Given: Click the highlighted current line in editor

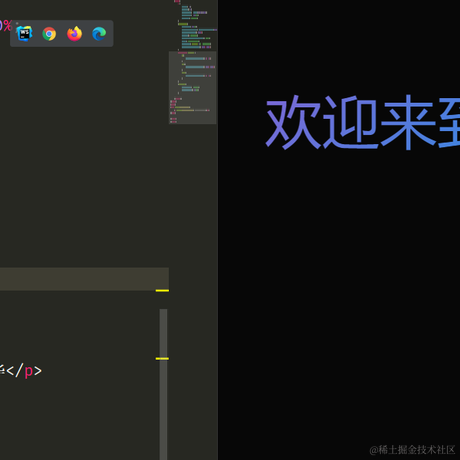Looking at the screenshot, I should coord(84,279).
